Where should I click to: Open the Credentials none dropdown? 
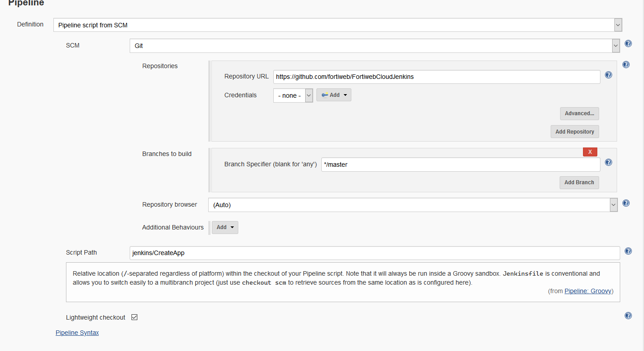coord(293,95)
